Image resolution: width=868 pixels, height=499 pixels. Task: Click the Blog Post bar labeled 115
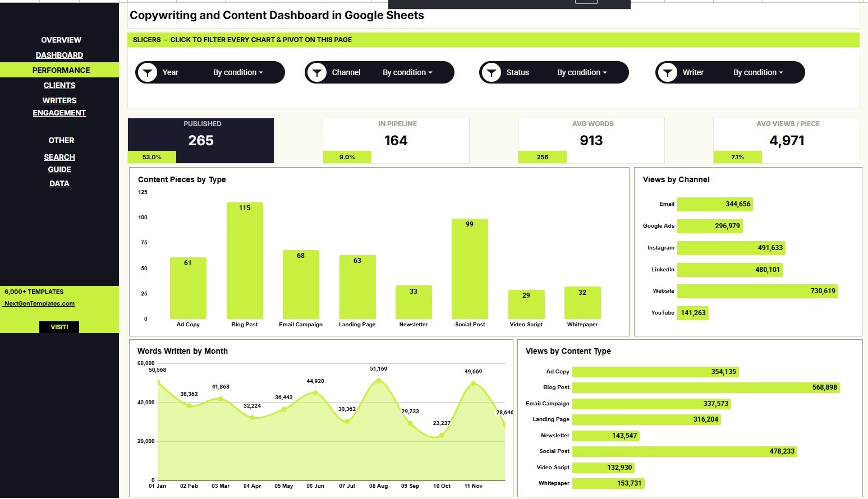click(x=245, y=261)
